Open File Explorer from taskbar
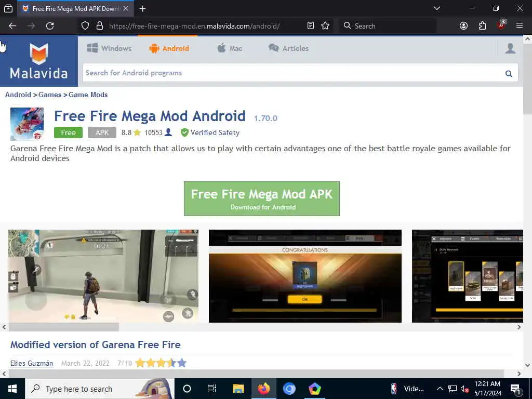The width and height of the screenshot is (532, 399). [x=238, y=389]
